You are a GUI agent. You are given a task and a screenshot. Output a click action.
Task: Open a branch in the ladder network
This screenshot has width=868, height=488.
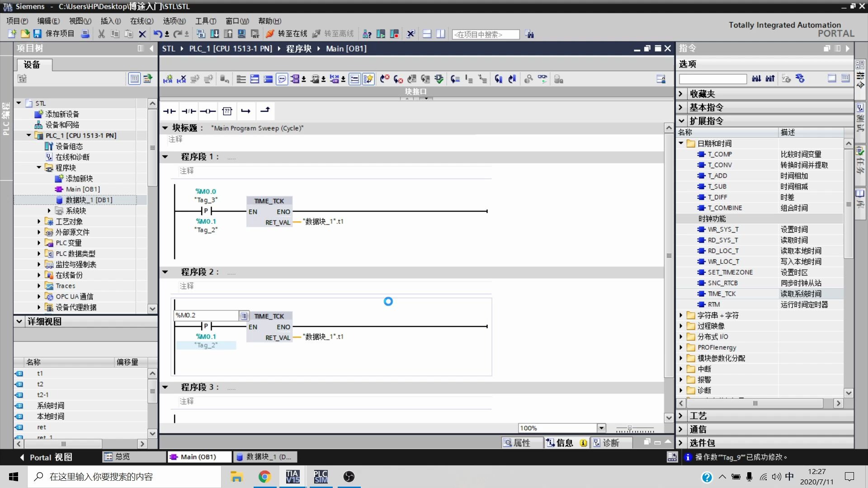(245, 111)
